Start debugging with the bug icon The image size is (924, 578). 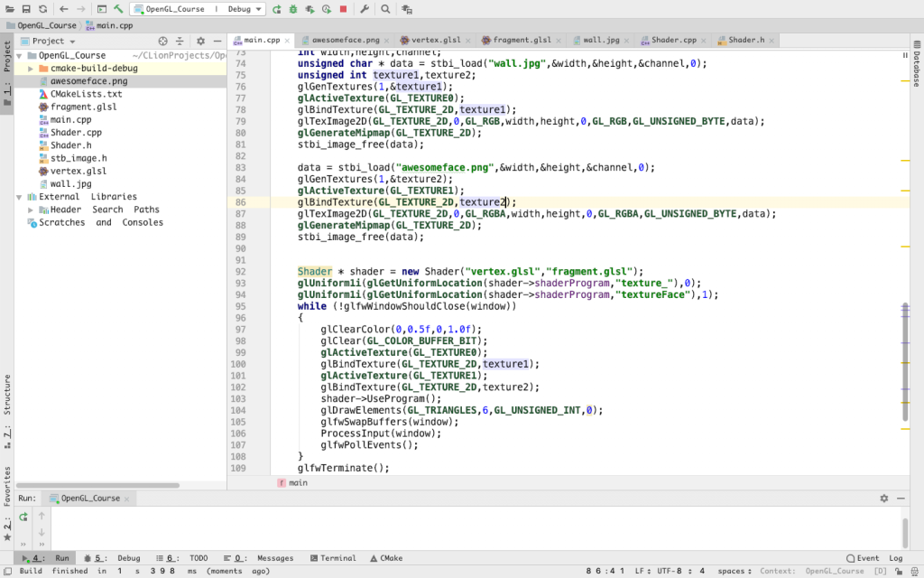(x=293, y=9)
